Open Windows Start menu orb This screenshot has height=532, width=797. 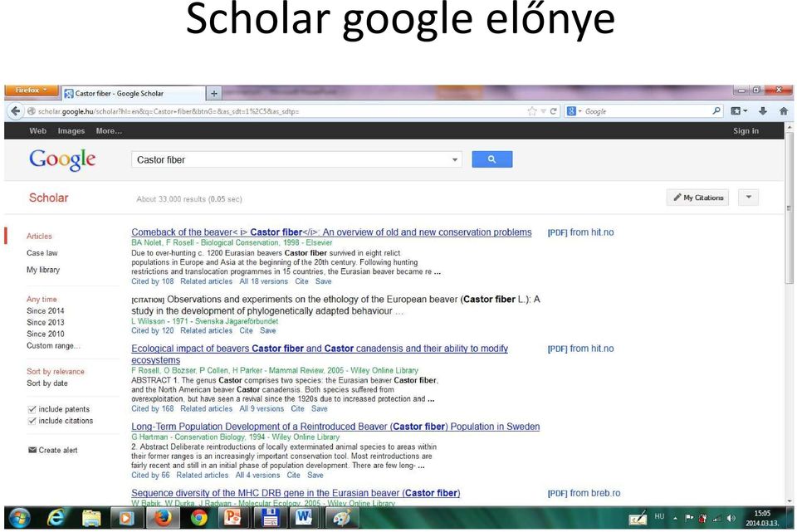click(x=18, y=518)
